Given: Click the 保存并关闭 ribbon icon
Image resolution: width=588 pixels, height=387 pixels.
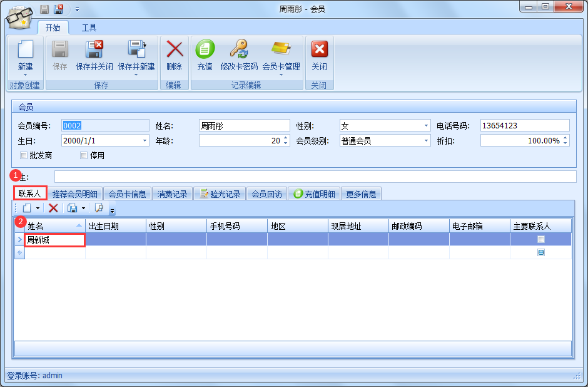Looking at the screenshot, I should [x=94, y=50].
